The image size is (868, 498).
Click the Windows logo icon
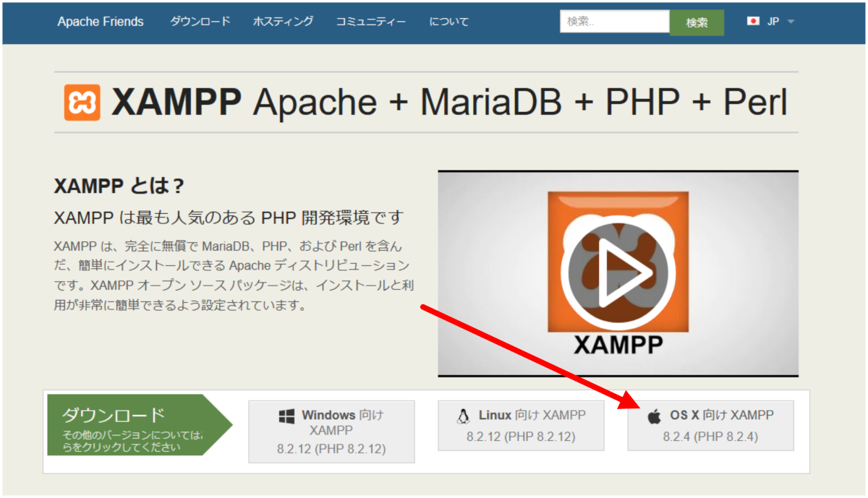coord(286,416)
